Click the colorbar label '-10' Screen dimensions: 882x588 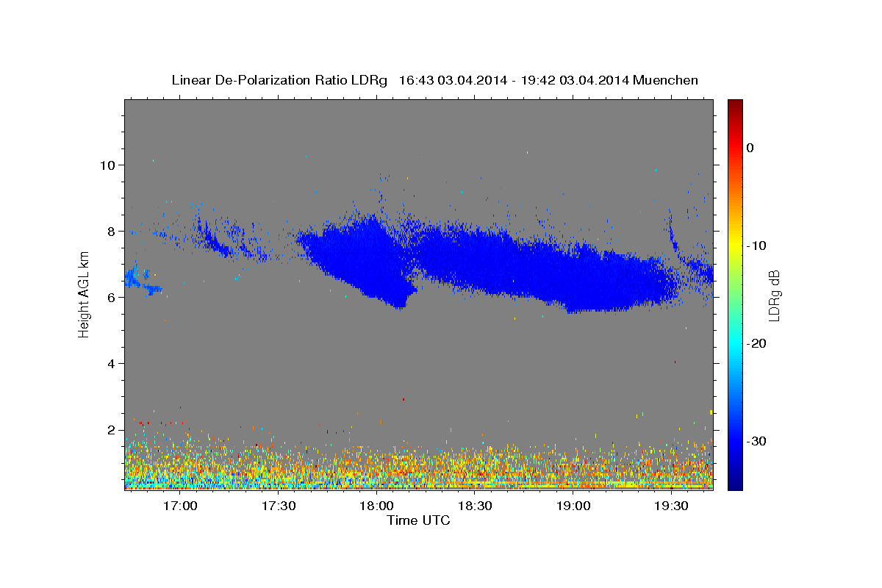(x=757, y=245)
